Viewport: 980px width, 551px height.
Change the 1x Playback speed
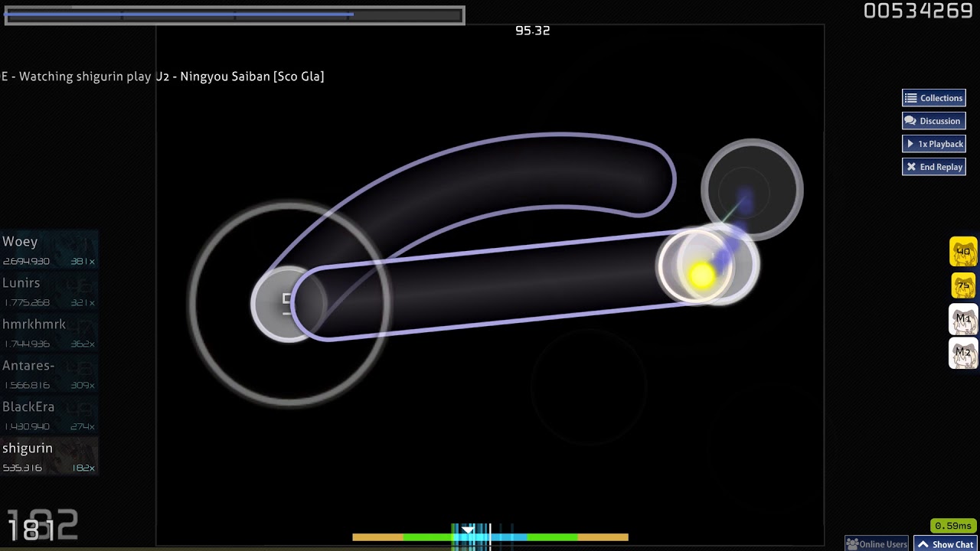coord(933,144)
